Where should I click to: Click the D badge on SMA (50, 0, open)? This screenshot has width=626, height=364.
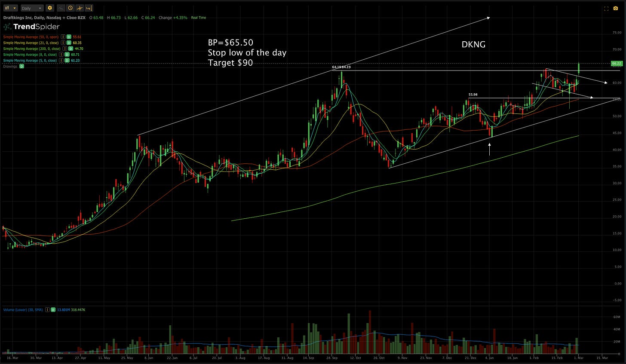[x=69, y=37]
